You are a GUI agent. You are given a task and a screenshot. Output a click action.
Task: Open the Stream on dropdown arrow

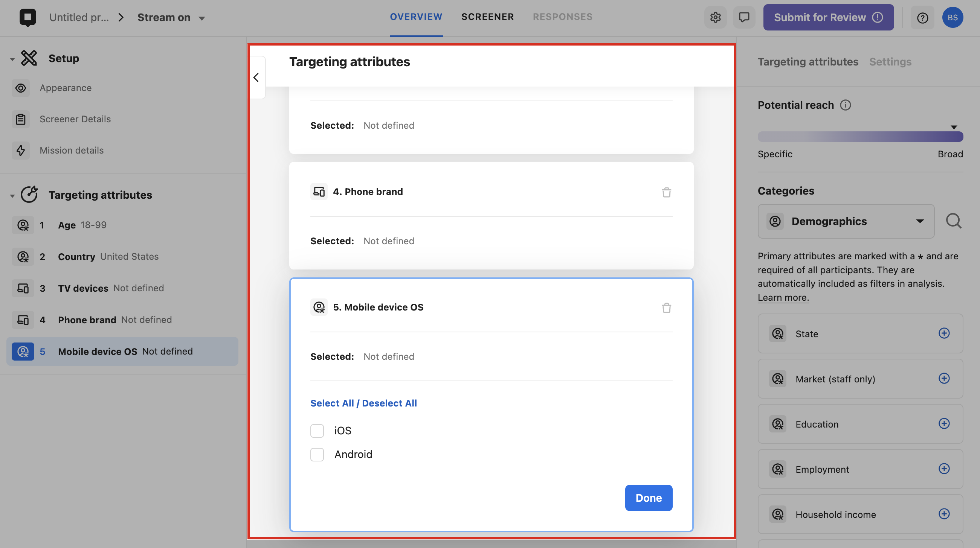click(202, 18)
